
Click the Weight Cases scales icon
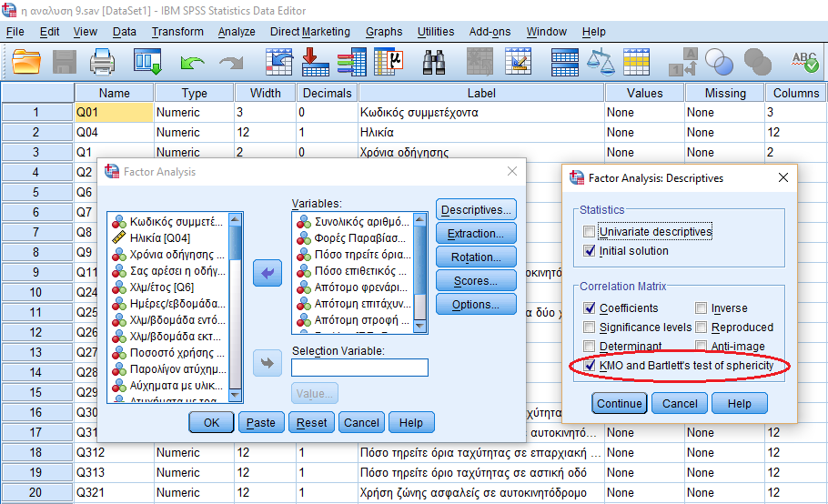point(601,62)
